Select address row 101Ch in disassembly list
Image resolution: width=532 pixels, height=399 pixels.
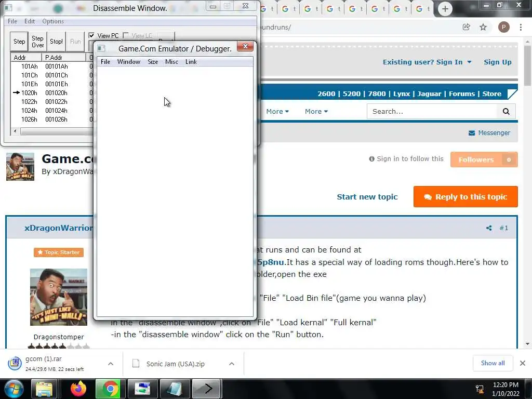click(x=51, y=75)
